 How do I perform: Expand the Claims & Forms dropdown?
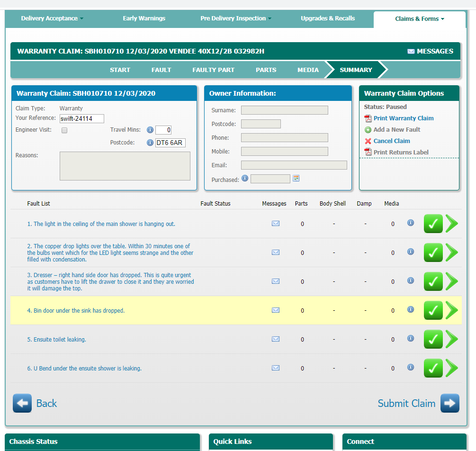tap(420, 19)
